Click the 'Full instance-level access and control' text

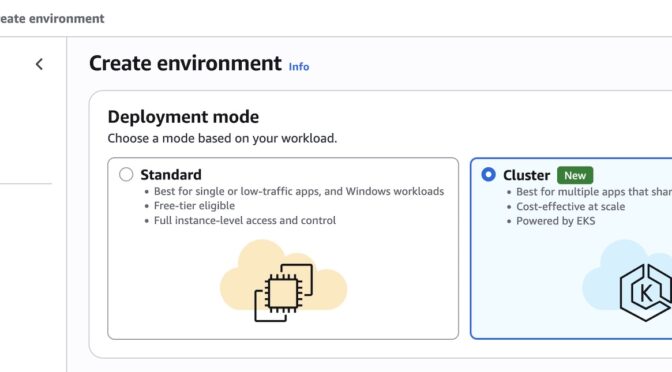(x=245, y=220)
